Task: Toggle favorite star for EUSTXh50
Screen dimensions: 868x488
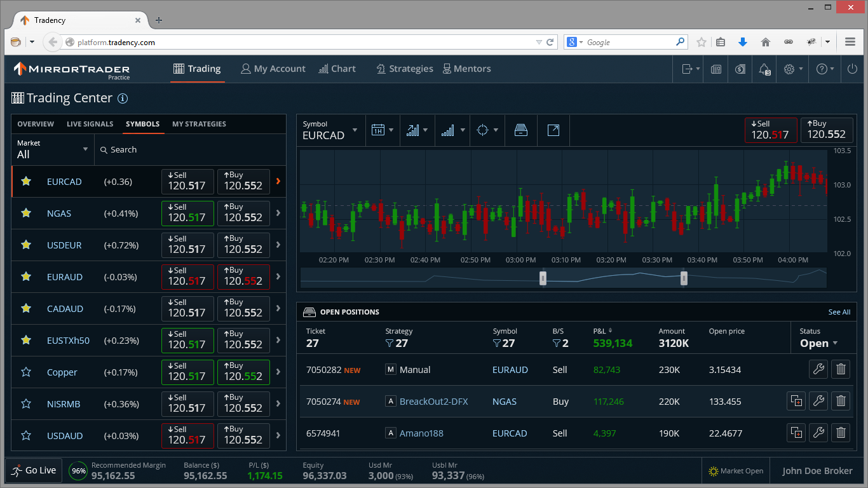Action: 26,340
